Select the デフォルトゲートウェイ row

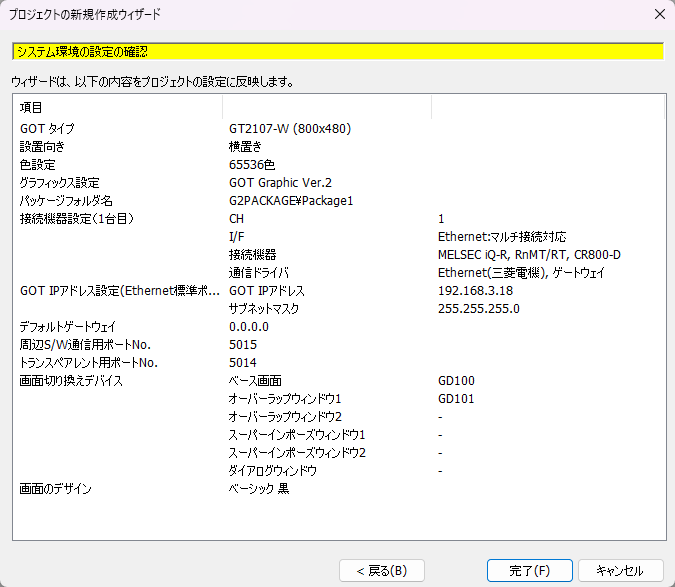67,327
